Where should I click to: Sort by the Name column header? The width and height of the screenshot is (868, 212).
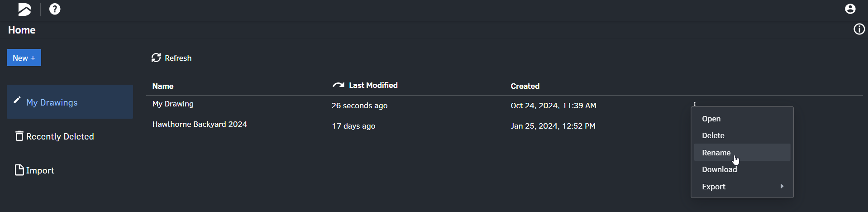[163, 86]
